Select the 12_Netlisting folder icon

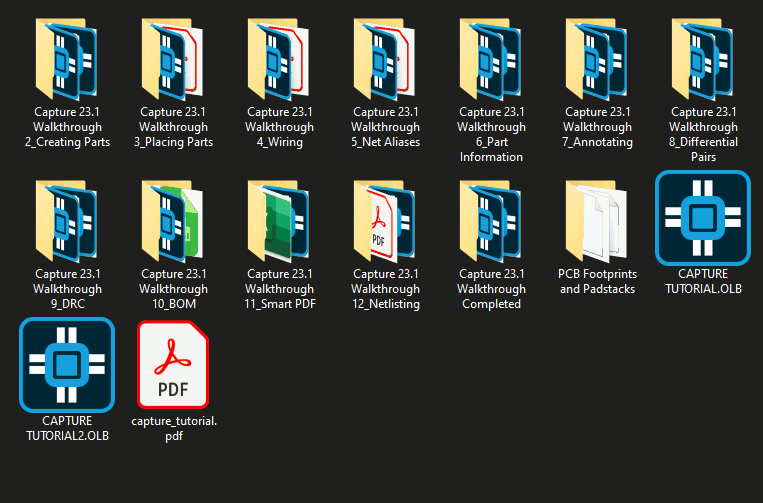tap(385, 221)
